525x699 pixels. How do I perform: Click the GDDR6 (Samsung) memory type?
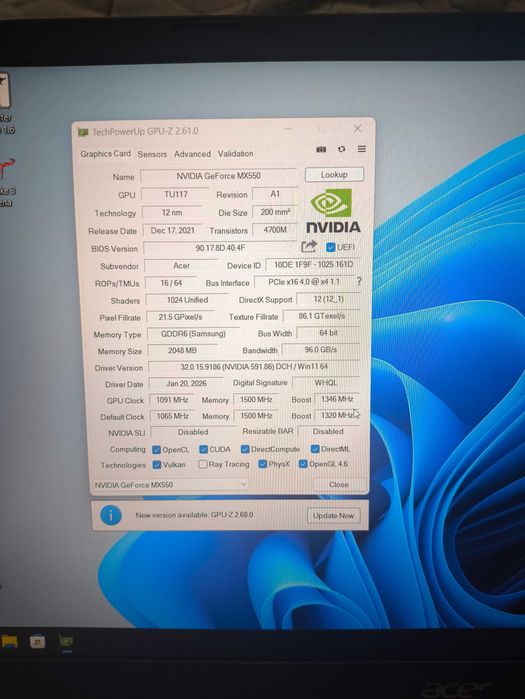click(193, 334)
